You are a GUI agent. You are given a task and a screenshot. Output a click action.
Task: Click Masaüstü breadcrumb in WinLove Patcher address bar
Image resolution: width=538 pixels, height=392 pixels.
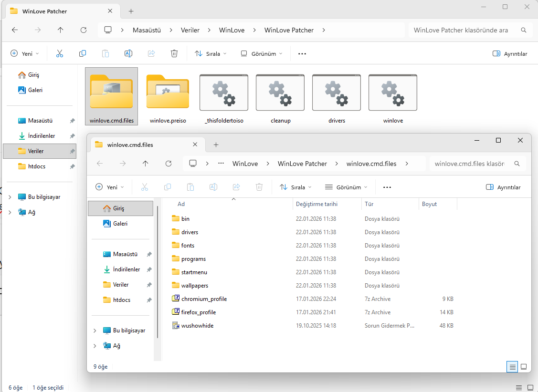(x=147, y=30)
